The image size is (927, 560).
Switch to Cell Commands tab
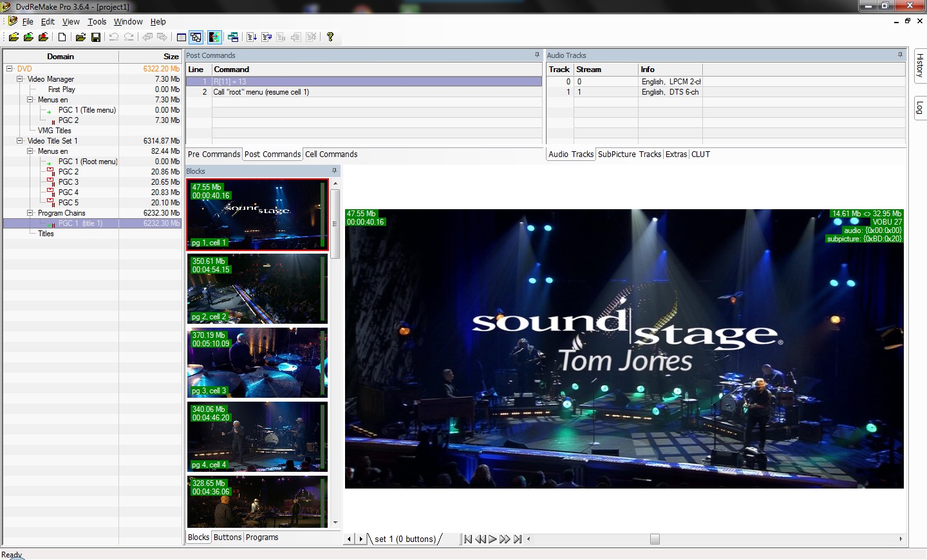[x=331, y=154]
